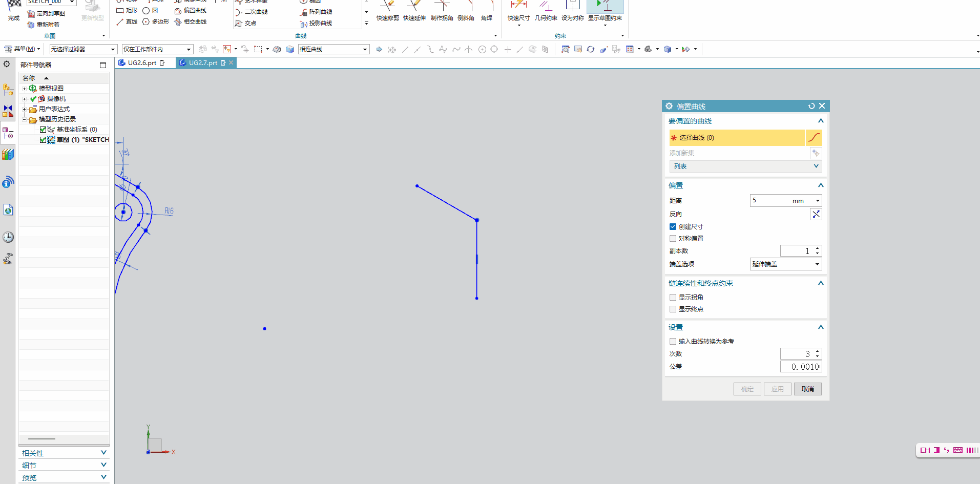The width and height of the screenshot is (980, 484).
Task: Click the OK (确定) button
Action: click(x=747, y=389)
